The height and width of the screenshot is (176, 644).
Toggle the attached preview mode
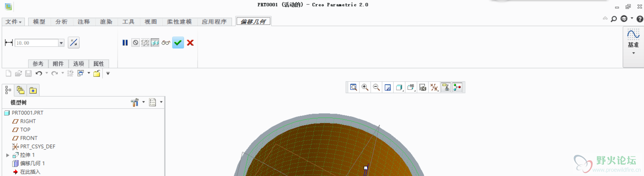pyautogui.click(x=155, y=43)
